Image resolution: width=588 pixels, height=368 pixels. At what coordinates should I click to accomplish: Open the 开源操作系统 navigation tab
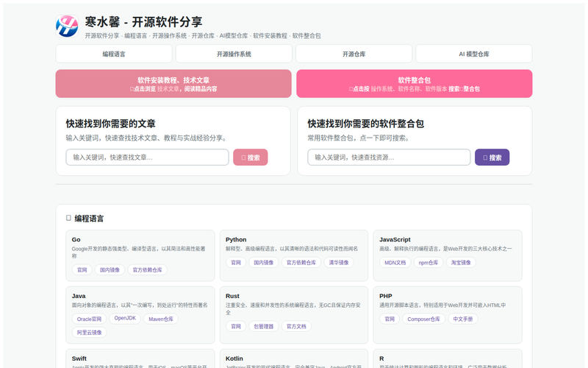click(x=234, y=54)
